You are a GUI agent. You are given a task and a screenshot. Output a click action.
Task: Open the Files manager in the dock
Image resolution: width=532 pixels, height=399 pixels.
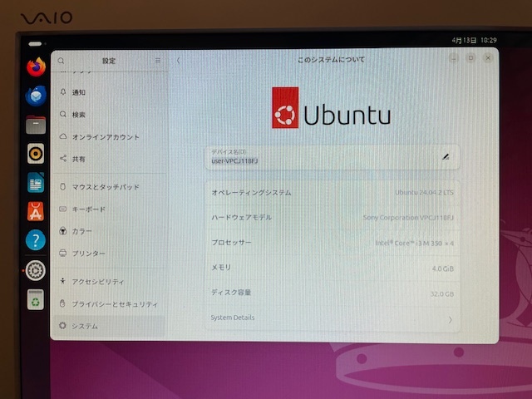point(36,125)
